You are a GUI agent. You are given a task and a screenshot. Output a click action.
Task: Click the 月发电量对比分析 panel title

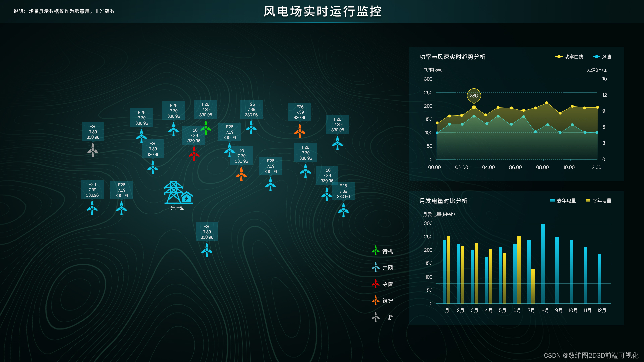(443, 201)
